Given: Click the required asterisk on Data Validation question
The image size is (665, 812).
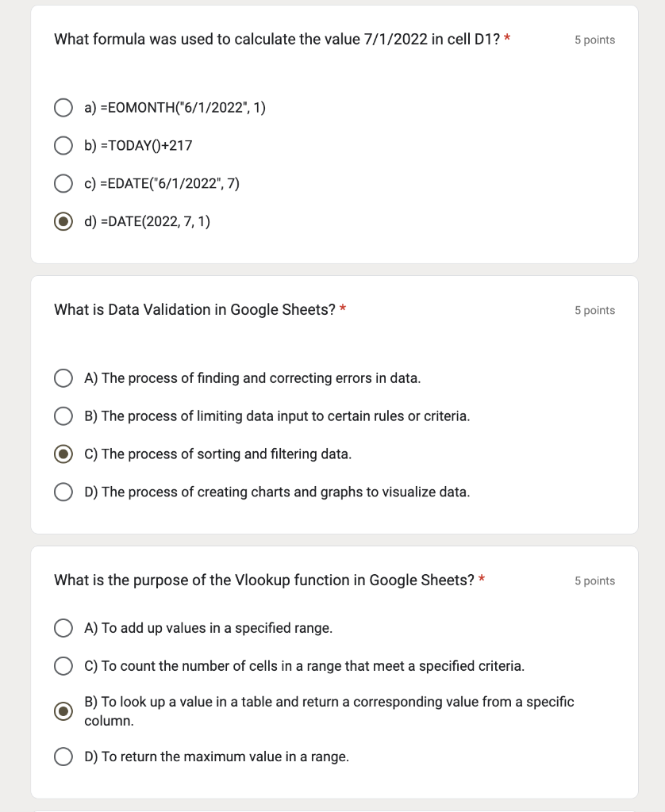Looking at the screenshot, I should [343, 308].
